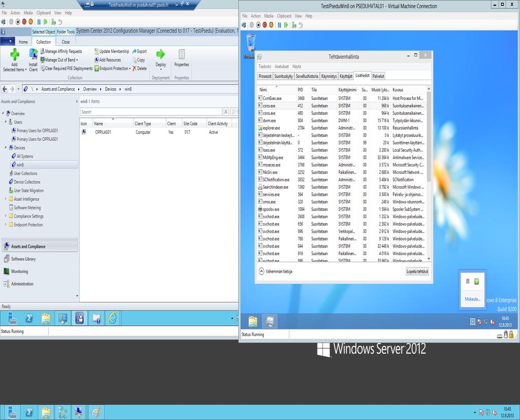Click red Shut Down icon in Configuration Manager VM toolbar
The width and height of the screenshot is (520, 420).
(x=24, y=22)
